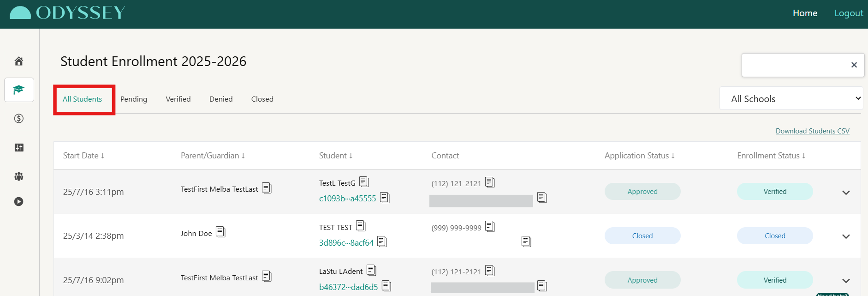
Task: Sort by Application Status column
Action: [x=640, y=156]
